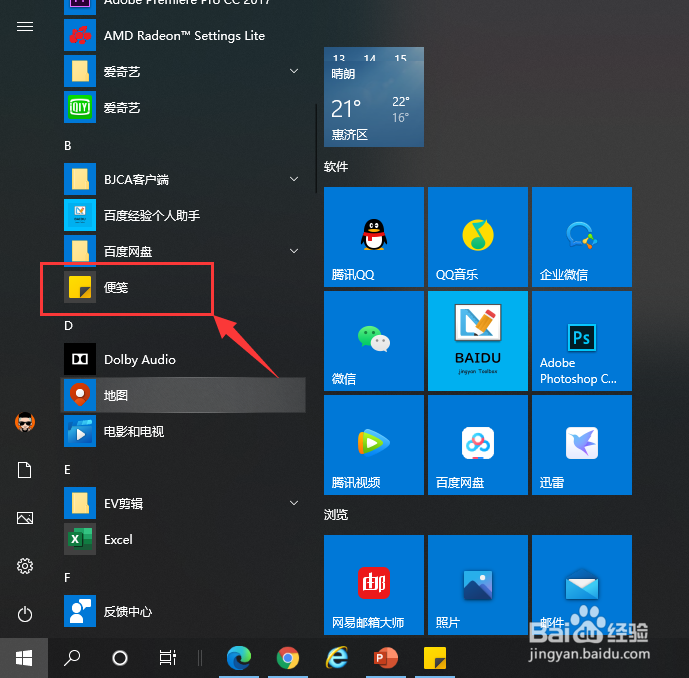Screen dimensions: 689x678
Task: Jump to letter F section header
Action: 67,577
